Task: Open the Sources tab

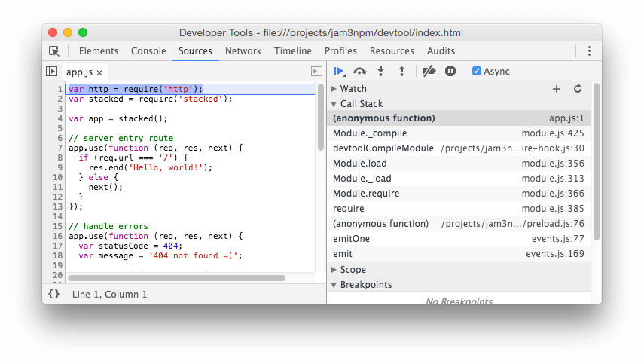Action: pos(195,51)
